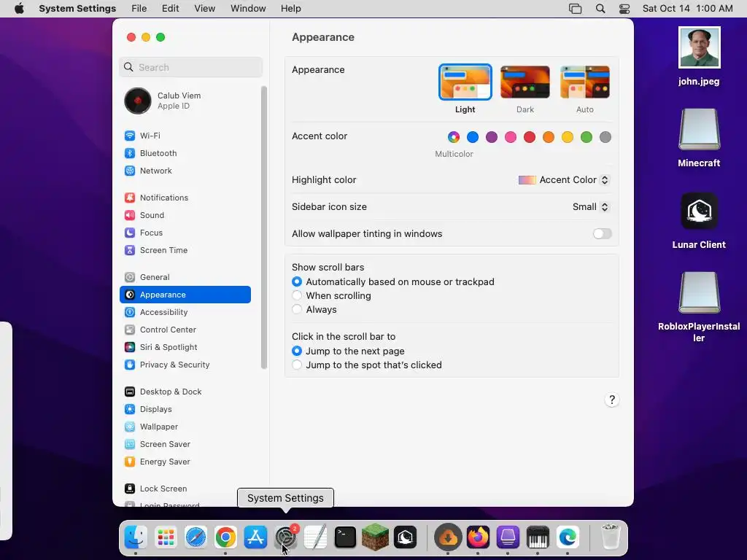The width and height of the screenshot is (747, 560).
Task: Launch Microsoft Edge from the Dock
Action: [x=568, y=537]
